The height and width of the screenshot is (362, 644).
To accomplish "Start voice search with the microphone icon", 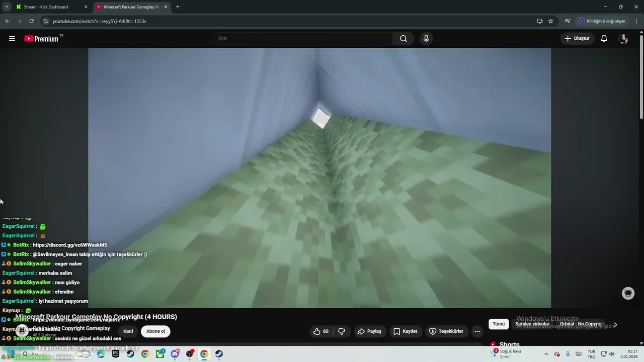I will click(x=426, y=39).
